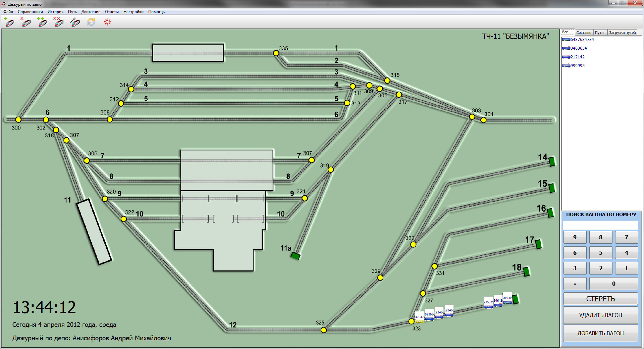
Task: Toggle yellow switch point 319
Action: click(331, 170)
